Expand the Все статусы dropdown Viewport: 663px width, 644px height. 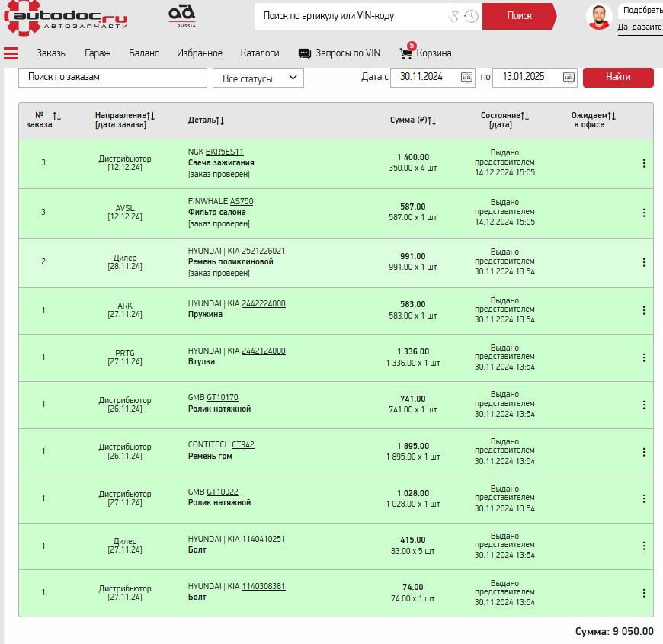coord(258,78)
